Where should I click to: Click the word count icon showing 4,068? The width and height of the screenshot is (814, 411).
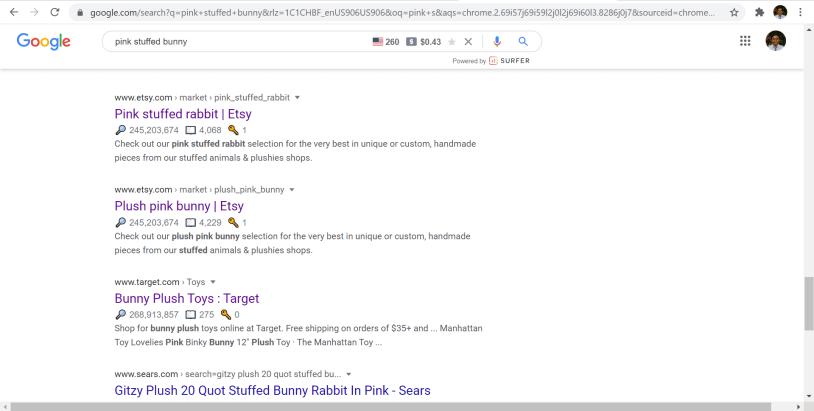coord(191,130)
